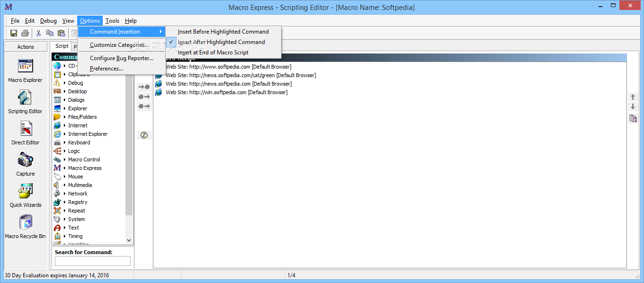
Task: Click the Save toolbar icon
Action: click(14, 33)
